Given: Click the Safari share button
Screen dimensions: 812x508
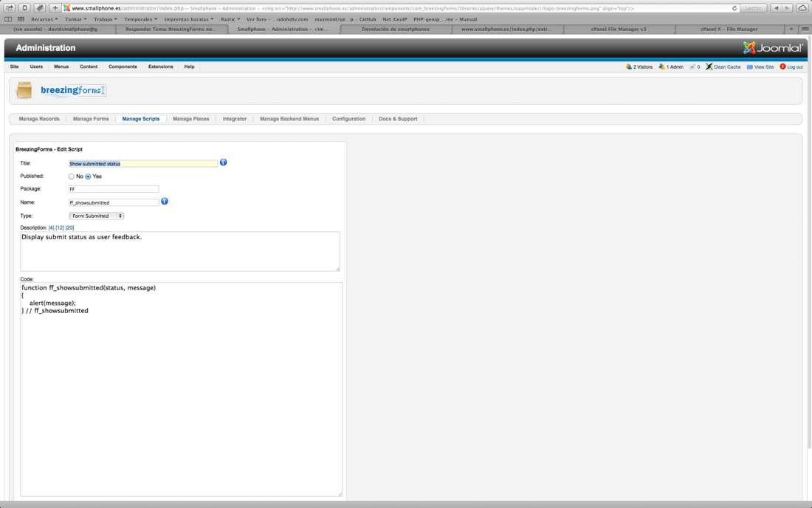Looking at the screenshot, I should 10,8.
